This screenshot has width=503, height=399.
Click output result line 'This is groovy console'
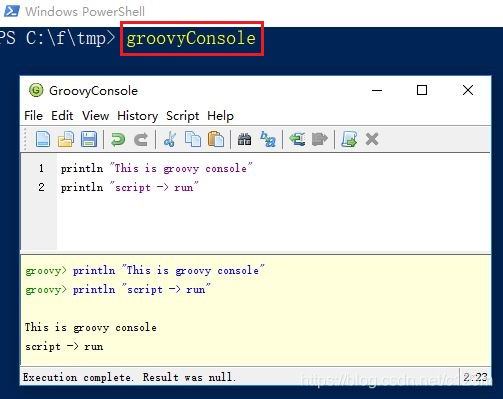(91, 327)
